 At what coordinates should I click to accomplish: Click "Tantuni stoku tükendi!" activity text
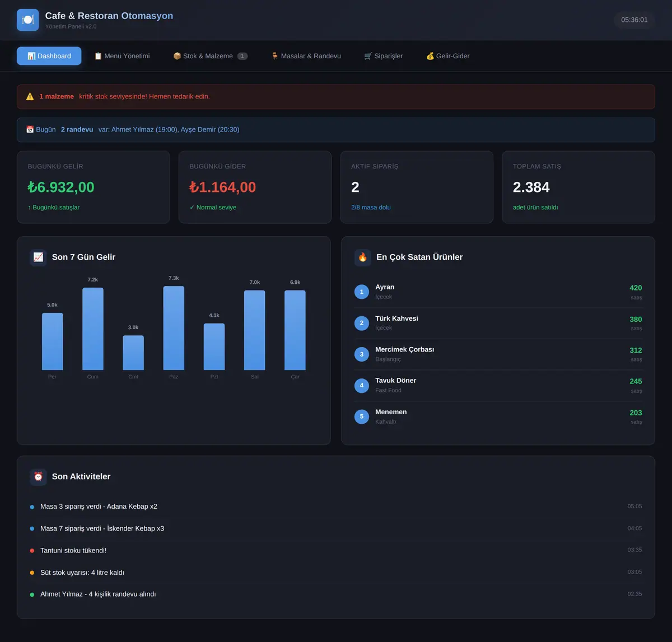[x=73, y=551]
